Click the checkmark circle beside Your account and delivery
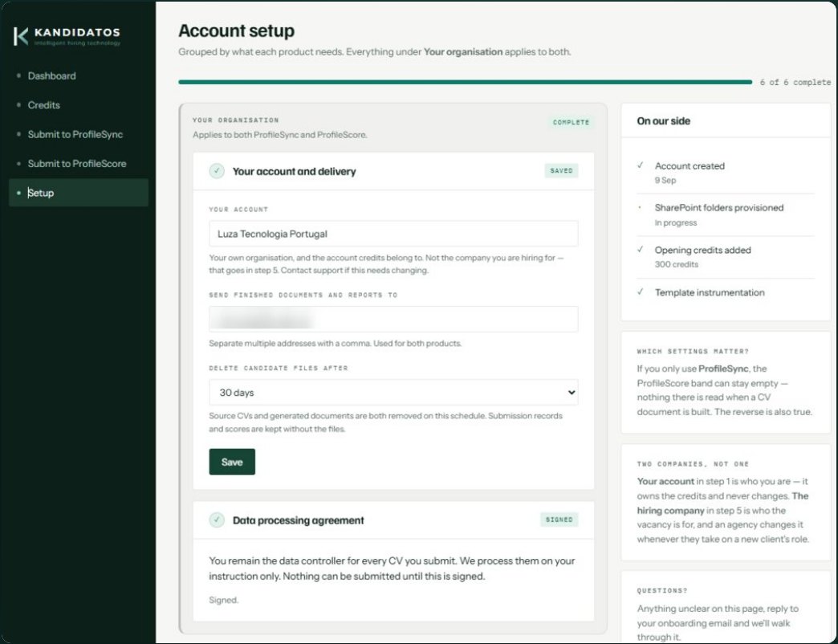The image size is (838, 644). pos(217,171)
